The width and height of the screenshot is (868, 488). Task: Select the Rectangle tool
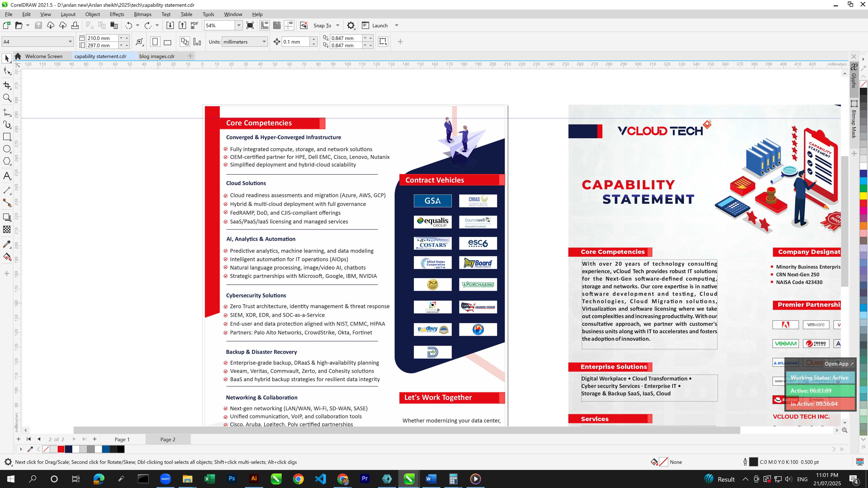pyautogui.click(x=7, y=137)
